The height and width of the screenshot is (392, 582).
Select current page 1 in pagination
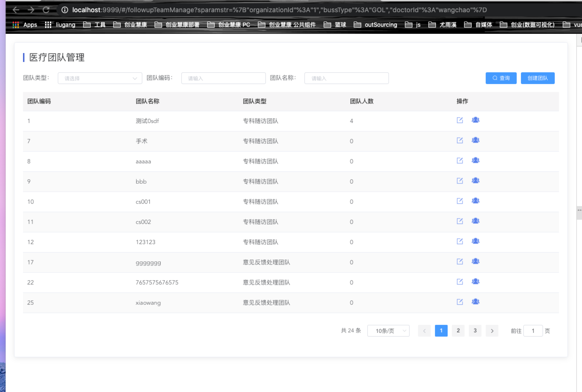click(x=441, y=331)
